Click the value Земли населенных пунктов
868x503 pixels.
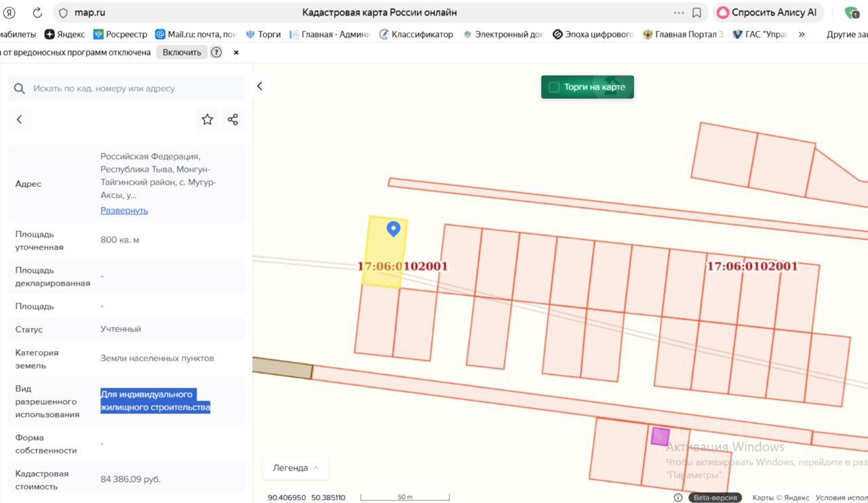(157, 358)
